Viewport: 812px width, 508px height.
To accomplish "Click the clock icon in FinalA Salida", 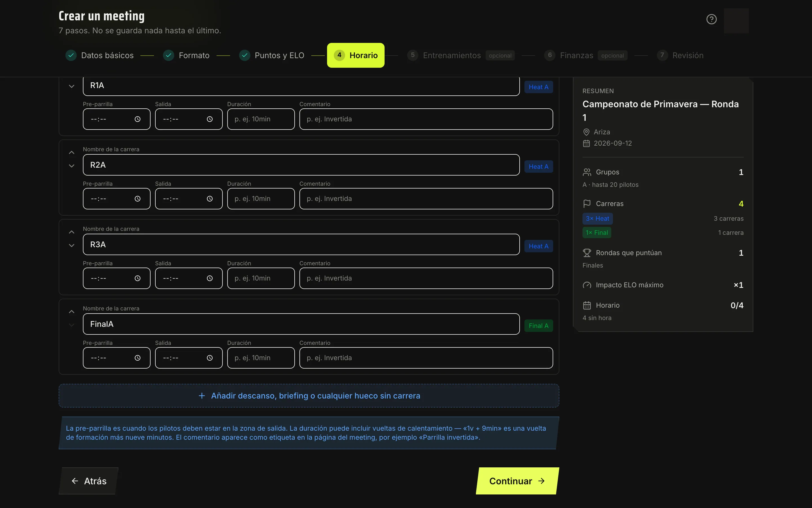I will click(210, 358).
